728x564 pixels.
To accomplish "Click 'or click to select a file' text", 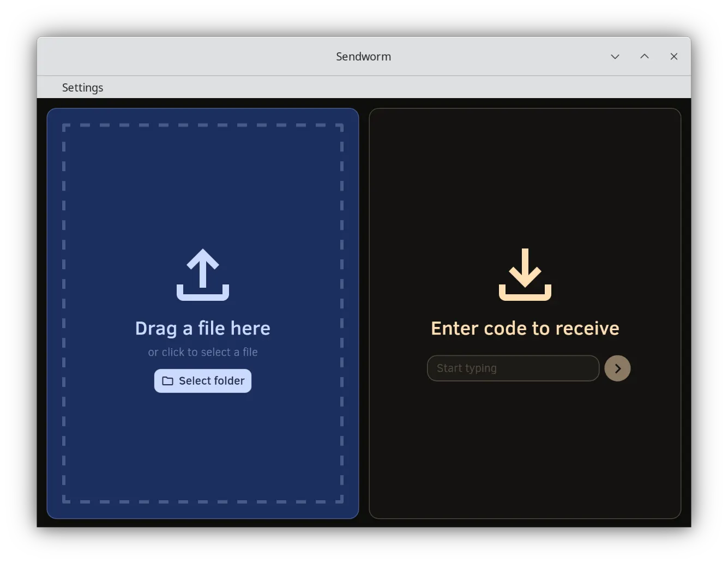I will point(203,353).
